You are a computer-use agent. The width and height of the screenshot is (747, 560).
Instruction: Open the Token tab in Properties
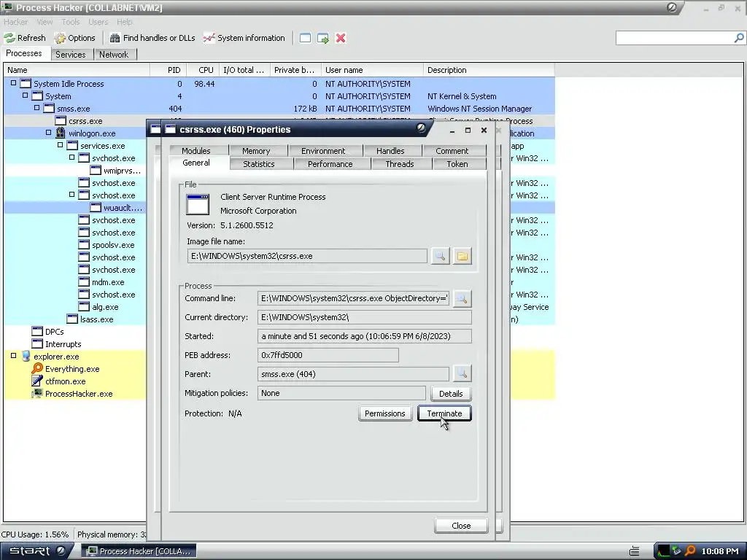click(457, 164)
